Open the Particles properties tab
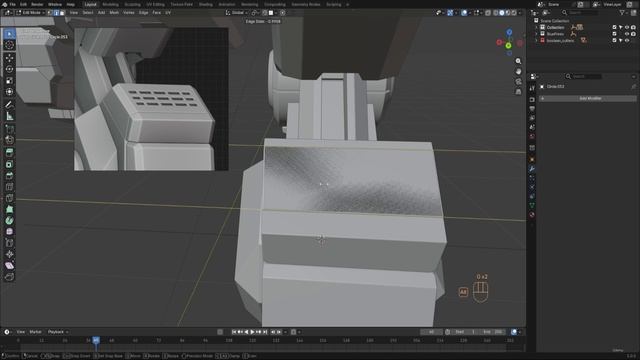Image resolution: width=640 pixels, height=360 pixels. [x=532, y=178]
